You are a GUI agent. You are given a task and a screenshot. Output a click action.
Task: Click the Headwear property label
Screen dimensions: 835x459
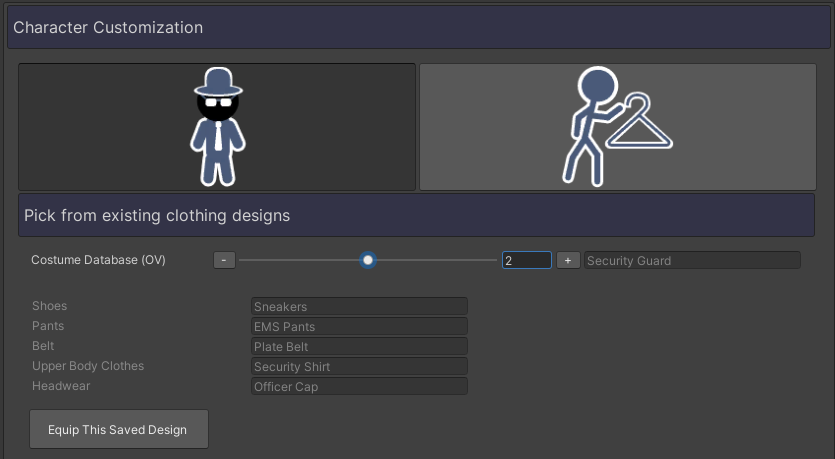[x=58, y=386]
